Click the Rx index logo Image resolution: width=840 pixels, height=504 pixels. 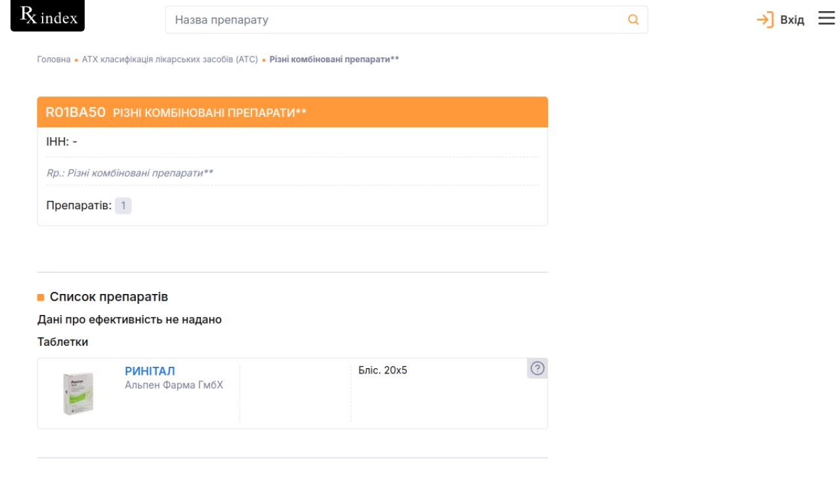pyautogui.click(x=47, y=16)
